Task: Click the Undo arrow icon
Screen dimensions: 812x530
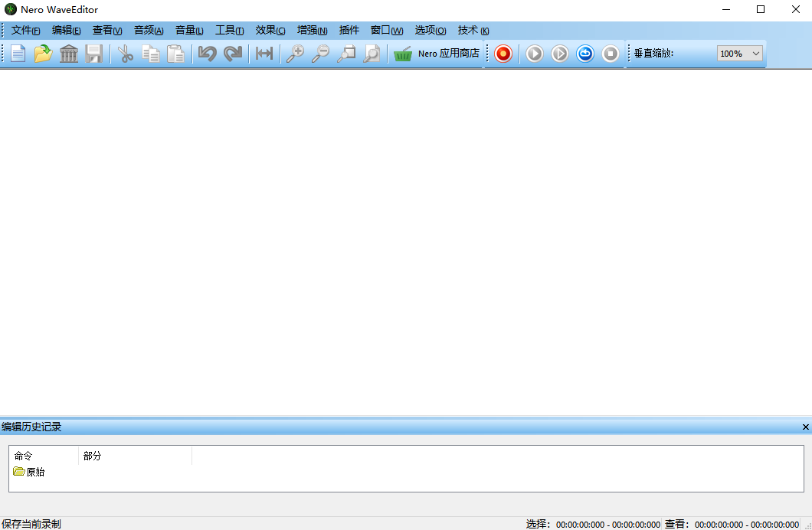Action: (x=208, y=54)
